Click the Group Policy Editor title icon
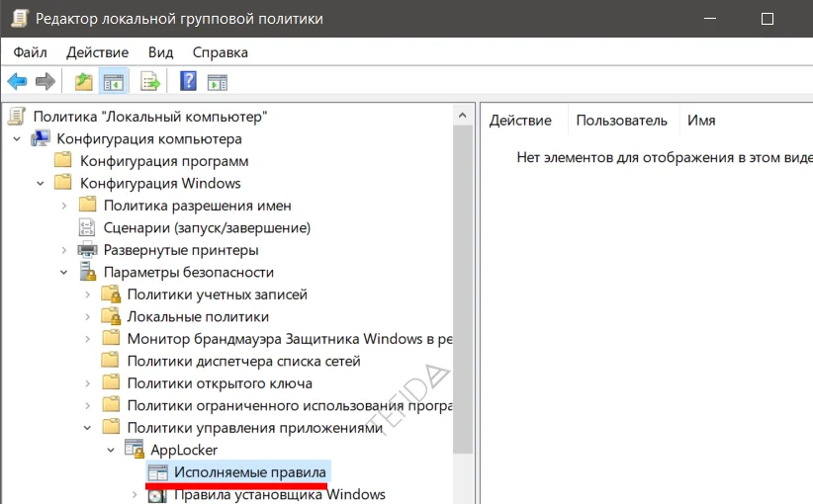The image size is (813, 504). [x=19, y=18]
